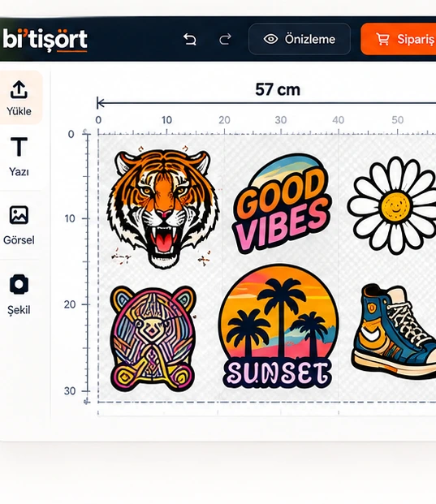Click the Sipariş order button
This screenshot has height=504, width=436.
[399, 39]
